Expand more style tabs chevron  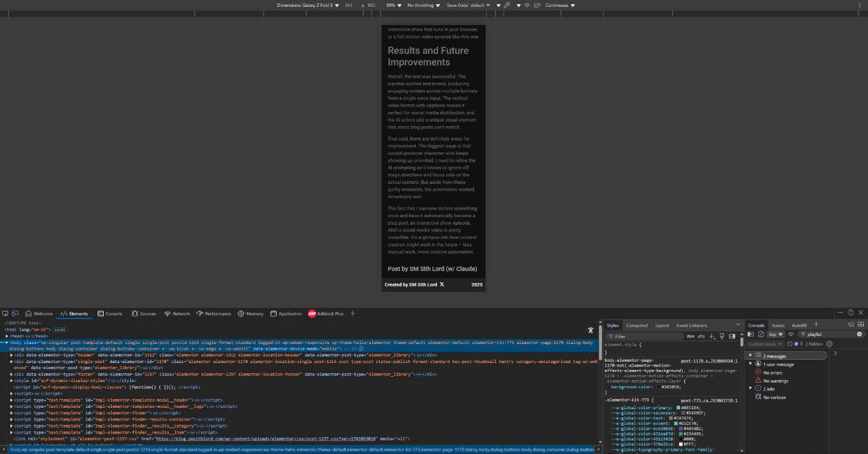pyautogui.click(x=737, y=326)
